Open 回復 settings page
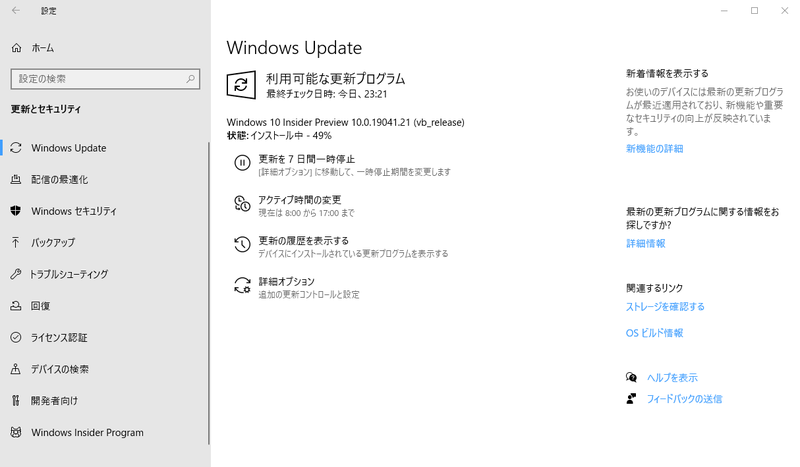This screenshot has width=800, height=467. click(40, 306)
